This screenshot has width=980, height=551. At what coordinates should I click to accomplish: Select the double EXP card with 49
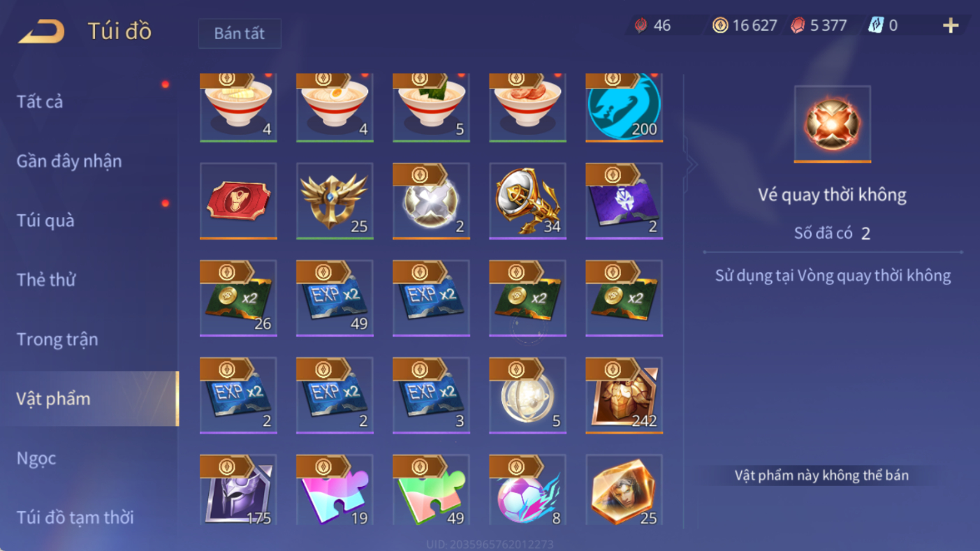tap(335, 298)
